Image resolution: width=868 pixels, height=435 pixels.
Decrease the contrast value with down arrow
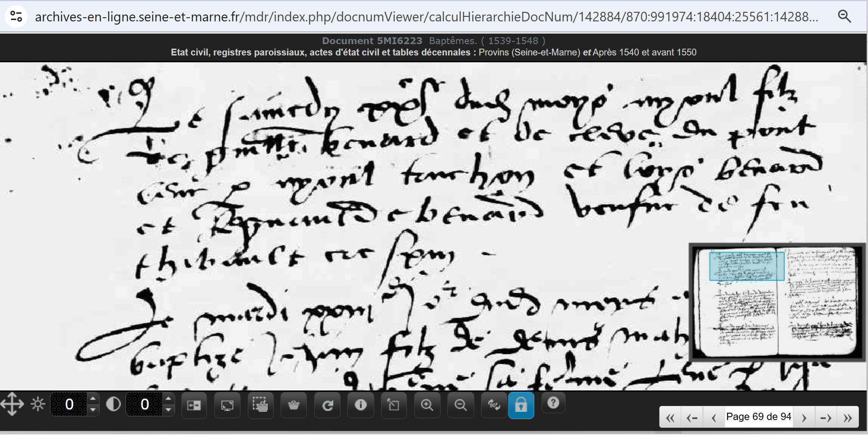click(168, 410)
